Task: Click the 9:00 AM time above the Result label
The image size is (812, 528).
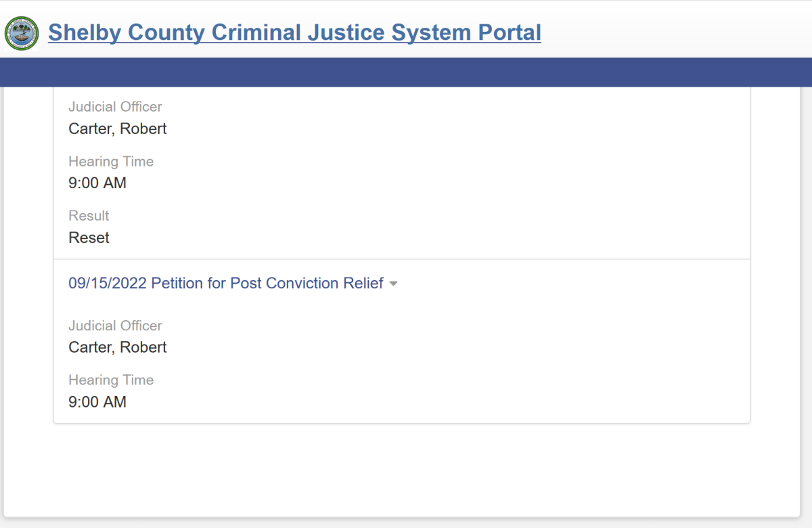Action: point(97,183)
